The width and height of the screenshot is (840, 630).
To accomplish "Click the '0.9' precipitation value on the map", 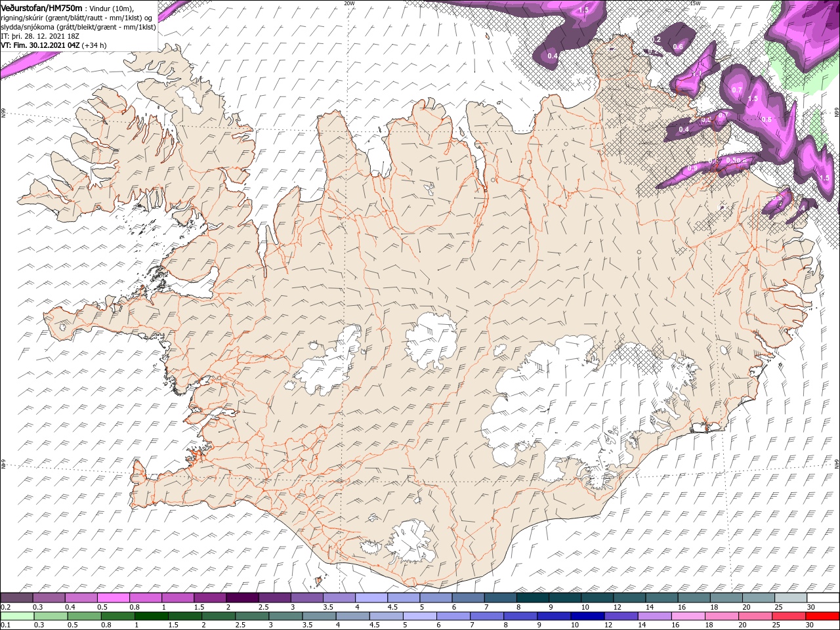I will pos(692,168).
